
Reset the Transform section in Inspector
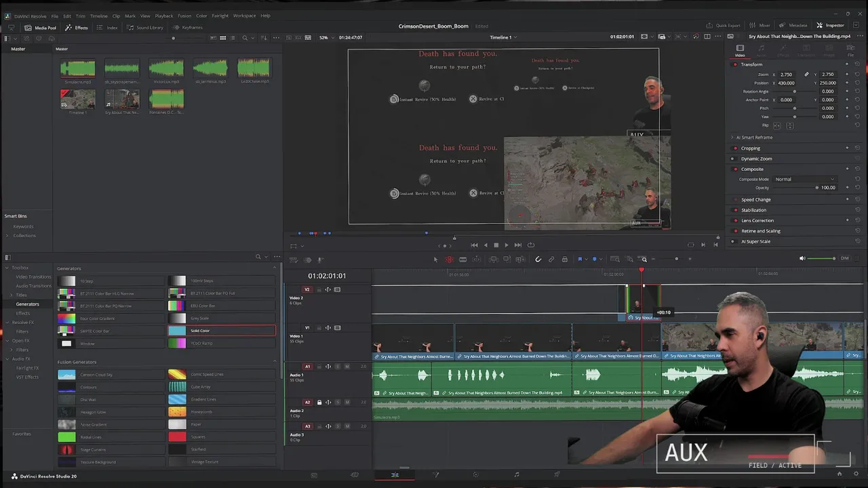coord(857,64)
